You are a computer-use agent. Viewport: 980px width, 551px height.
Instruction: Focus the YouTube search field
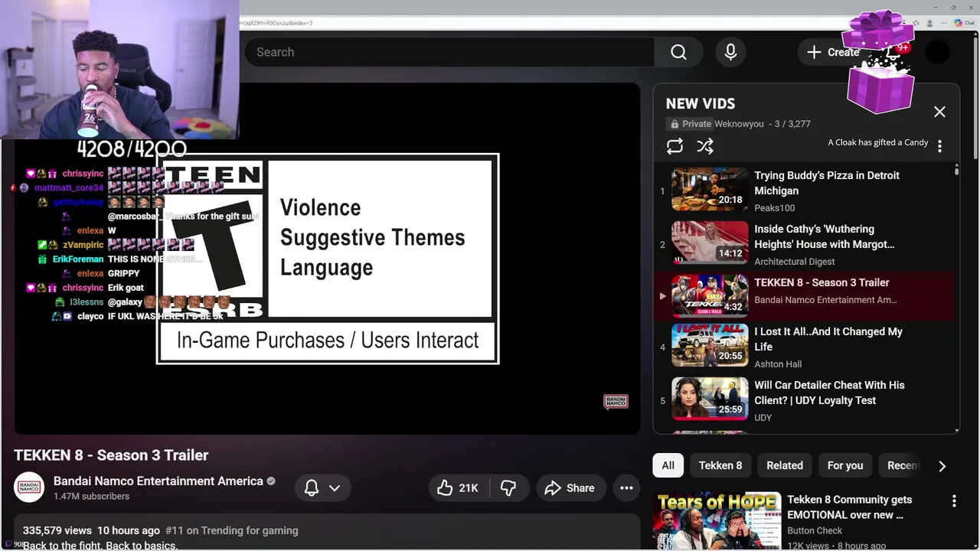[x=450, y=52]
